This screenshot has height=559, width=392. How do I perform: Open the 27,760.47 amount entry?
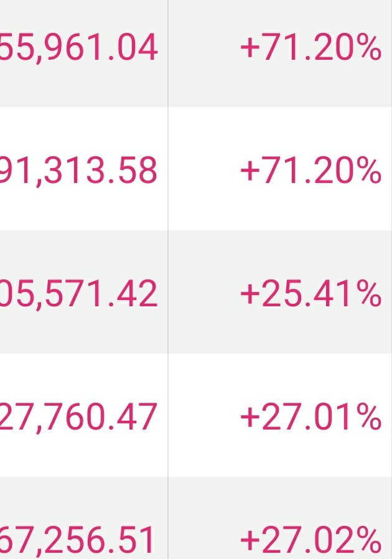click(x=78, y=416)
